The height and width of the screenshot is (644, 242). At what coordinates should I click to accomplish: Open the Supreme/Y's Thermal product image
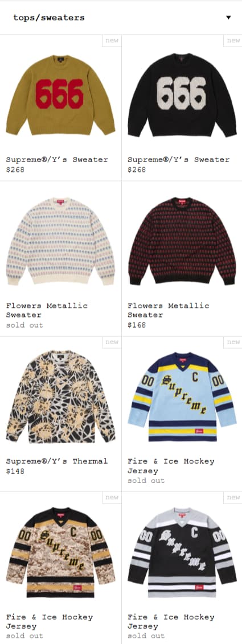(x=60, y=397)
